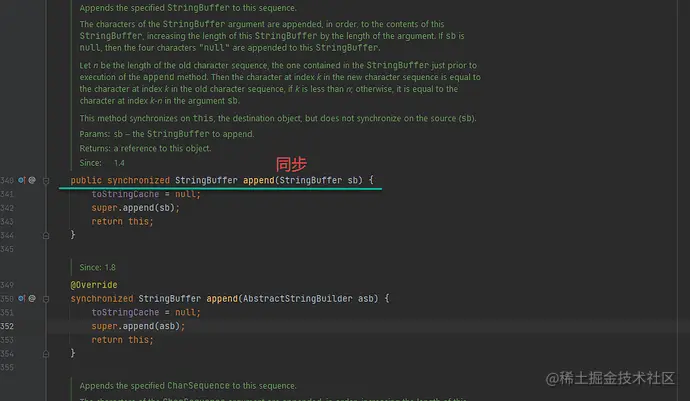
Task: Click the fold end marker on line 344
Action: [x=46, y=235]
